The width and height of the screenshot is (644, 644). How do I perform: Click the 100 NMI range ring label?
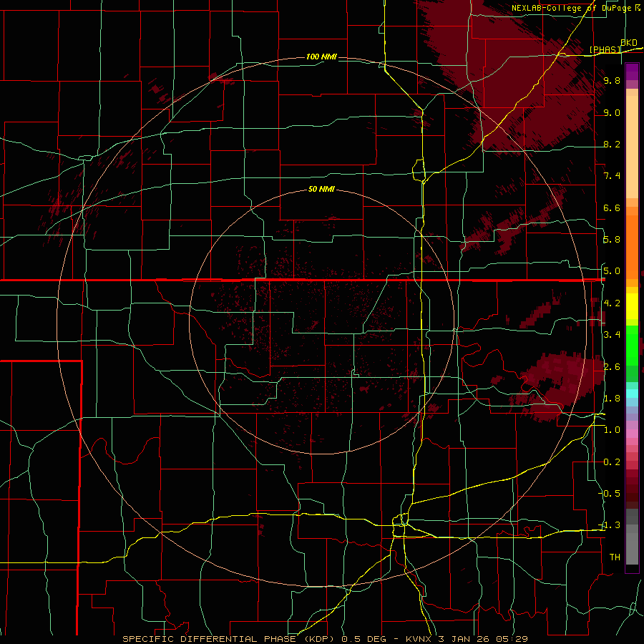(x=321, y=57)
